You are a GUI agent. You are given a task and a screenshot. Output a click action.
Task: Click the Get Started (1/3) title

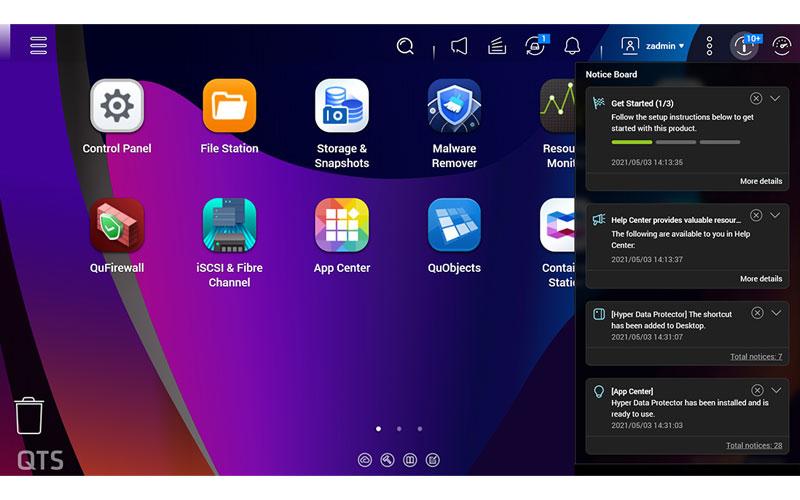pos(642,103)
